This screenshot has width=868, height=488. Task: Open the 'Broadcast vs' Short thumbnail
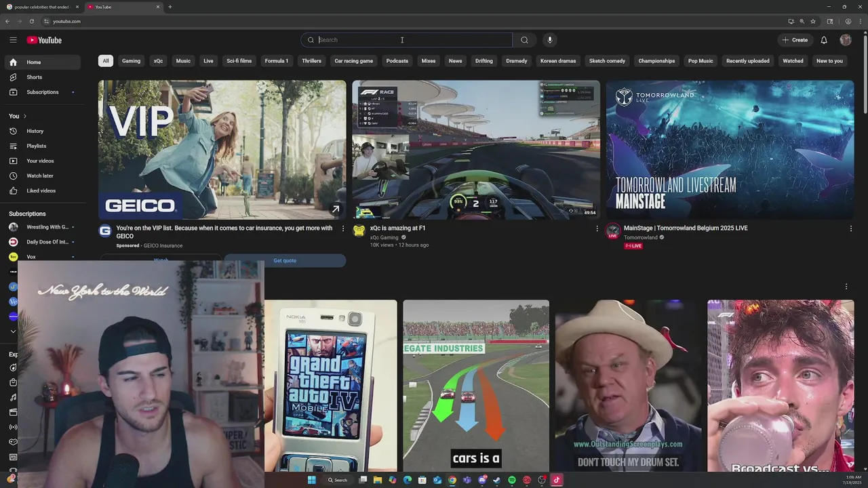coord(781,386)
